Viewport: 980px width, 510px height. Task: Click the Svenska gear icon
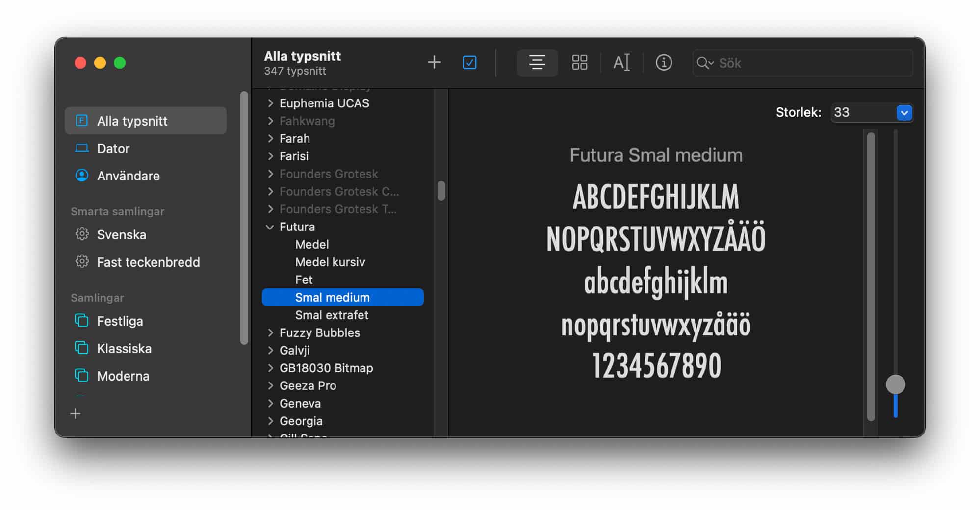coord(81,234)
